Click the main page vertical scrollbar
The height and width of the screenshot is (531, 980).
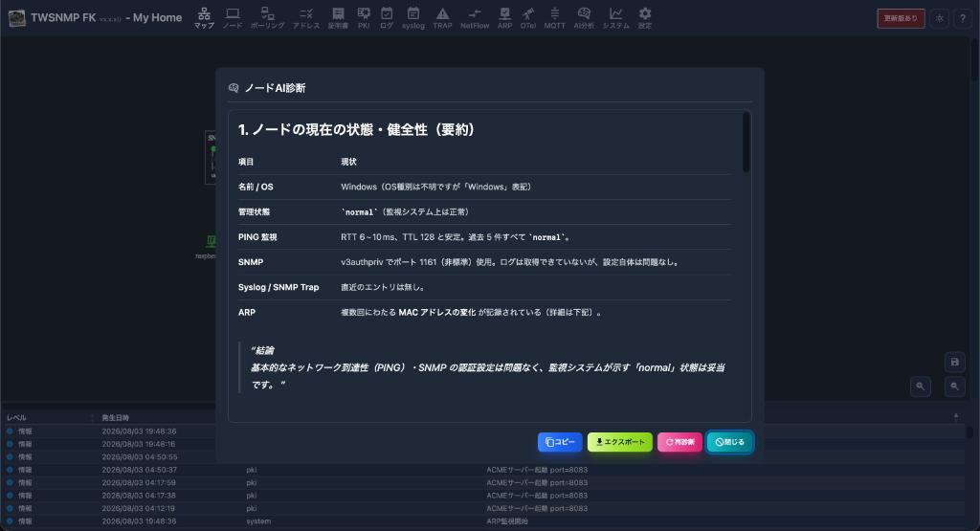click(975, 59)
